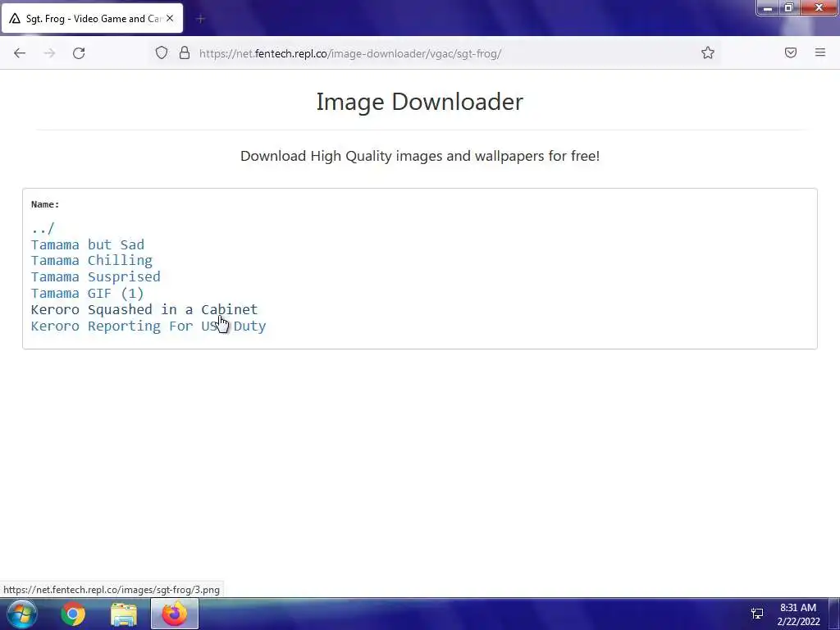View site security via padlock icon
The width and height of the screenshot is (840, 630).
tap(185, 52)
